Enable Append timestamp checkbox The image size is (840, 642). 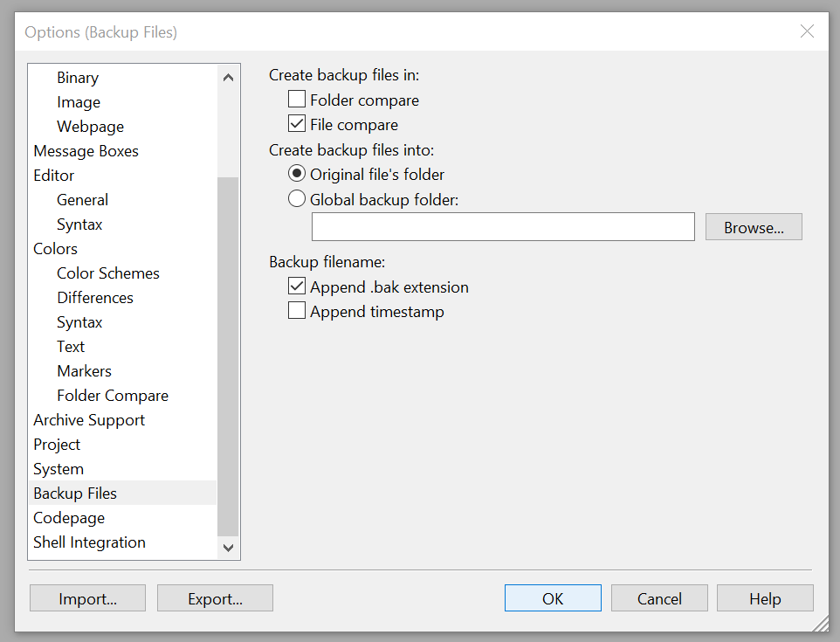[297, 311]
